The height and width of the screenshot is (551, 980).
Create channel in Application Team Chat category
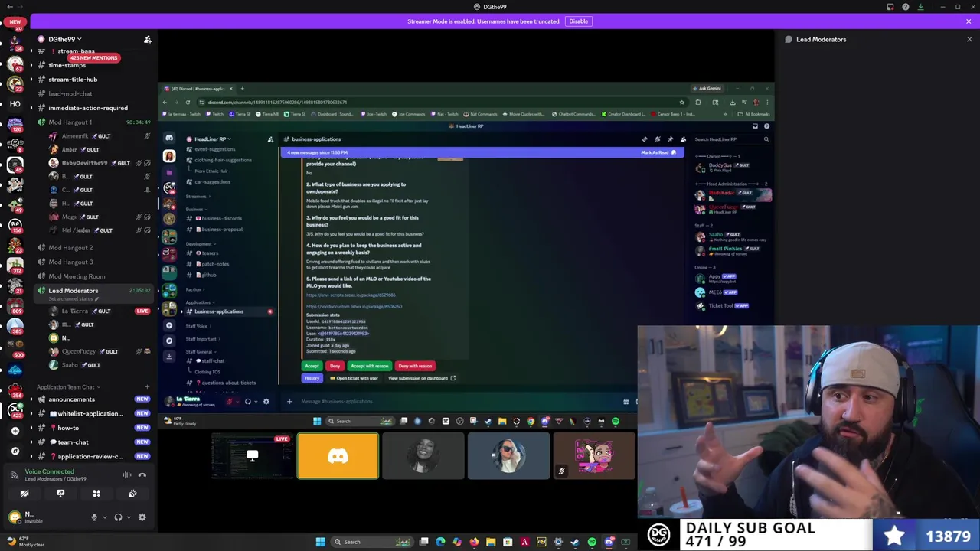tap(146, 387)
